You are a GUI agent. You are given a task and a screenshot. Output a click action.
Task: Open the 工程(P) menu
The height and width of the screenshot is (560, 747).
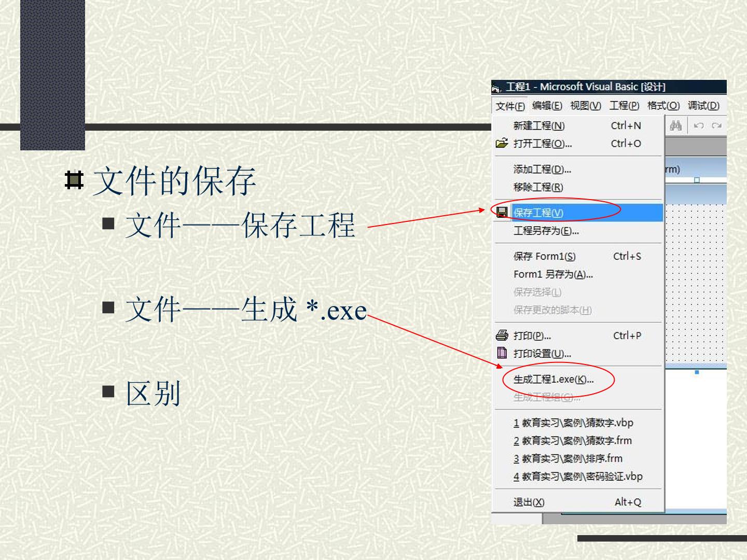pos(624,106)
